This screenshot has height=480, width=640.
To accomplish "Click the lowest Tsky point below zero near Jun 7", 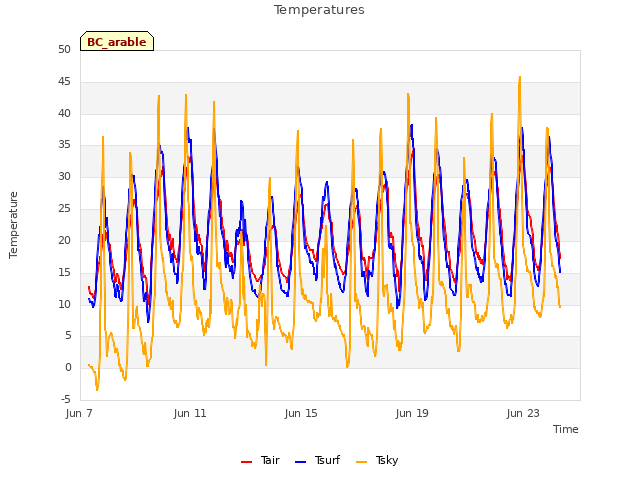I will pyautogui.click(x=97, y=390).
